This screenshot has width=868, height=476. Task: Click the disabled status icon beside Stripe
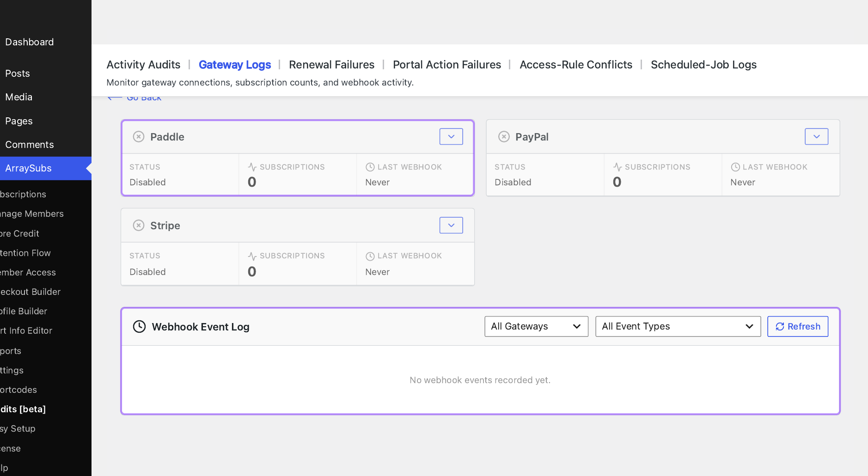point(139,225)
